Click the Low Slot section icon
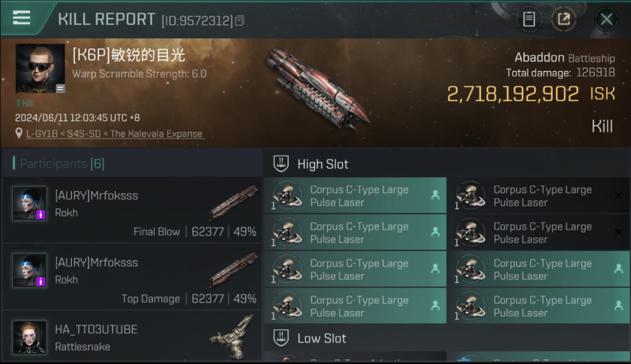The image size is (631, 364). point(281,338)
